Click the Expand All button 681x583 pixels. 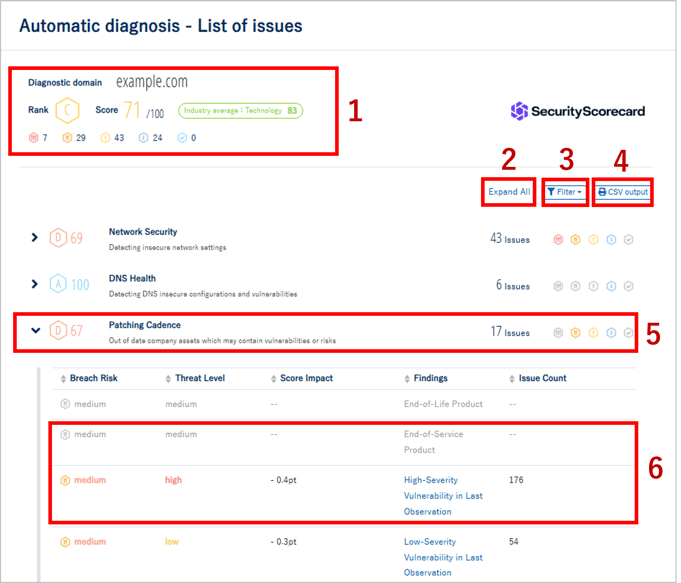509,192
